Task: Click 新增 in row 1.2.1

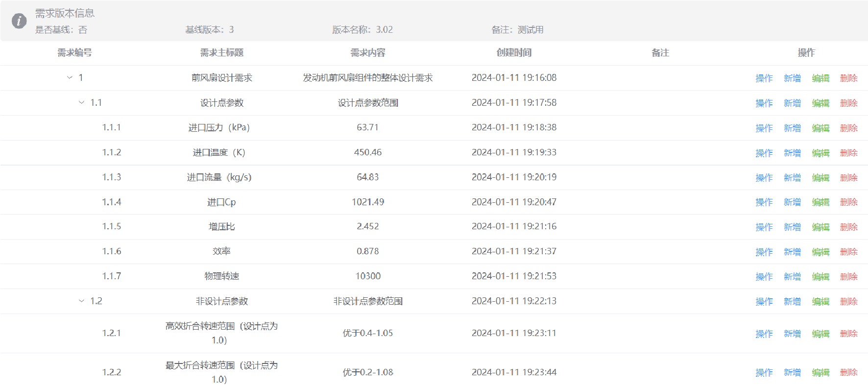Action: coord(792,334)
